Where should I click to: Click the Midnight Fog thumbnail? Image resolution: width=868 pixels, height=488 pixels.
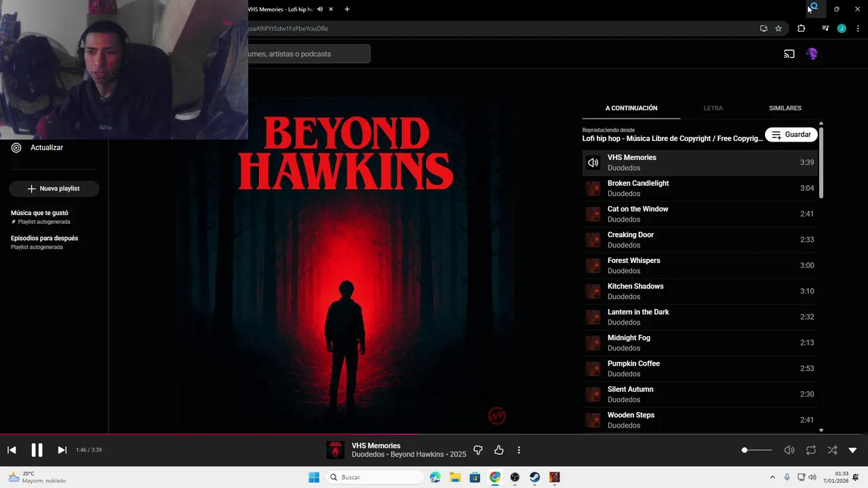coord(593,343)
